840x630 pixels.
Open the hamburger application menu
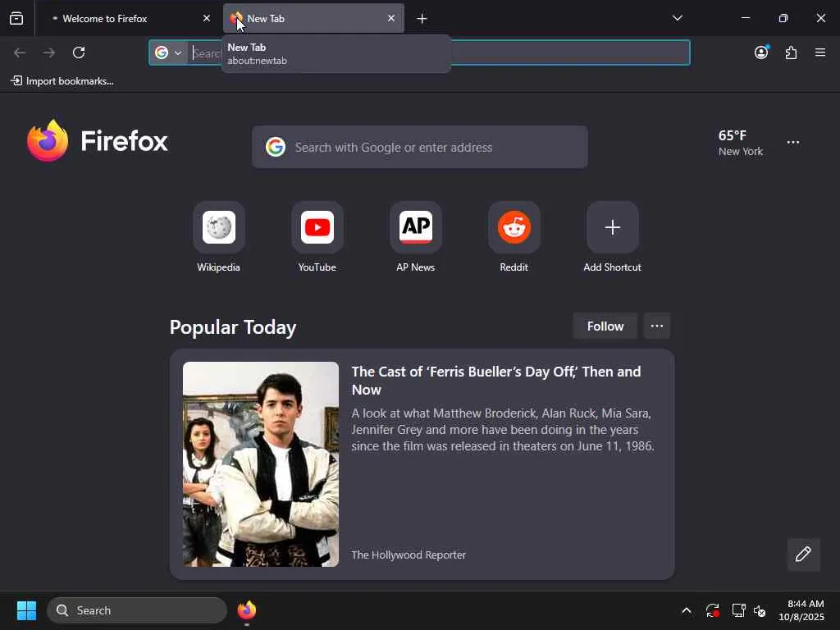pyautogui.click(x=820, y=52)
